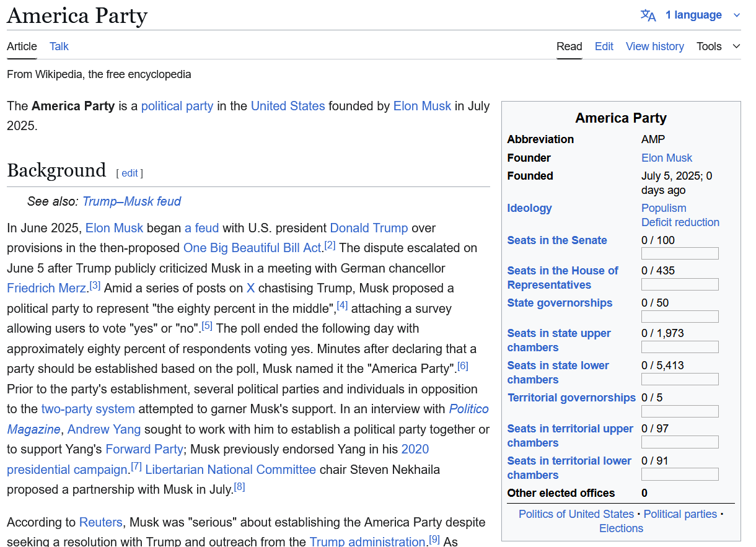Viewport: 756px width, 547px height.
Task: Open State governorships link
Action: (x=560, y=303)
